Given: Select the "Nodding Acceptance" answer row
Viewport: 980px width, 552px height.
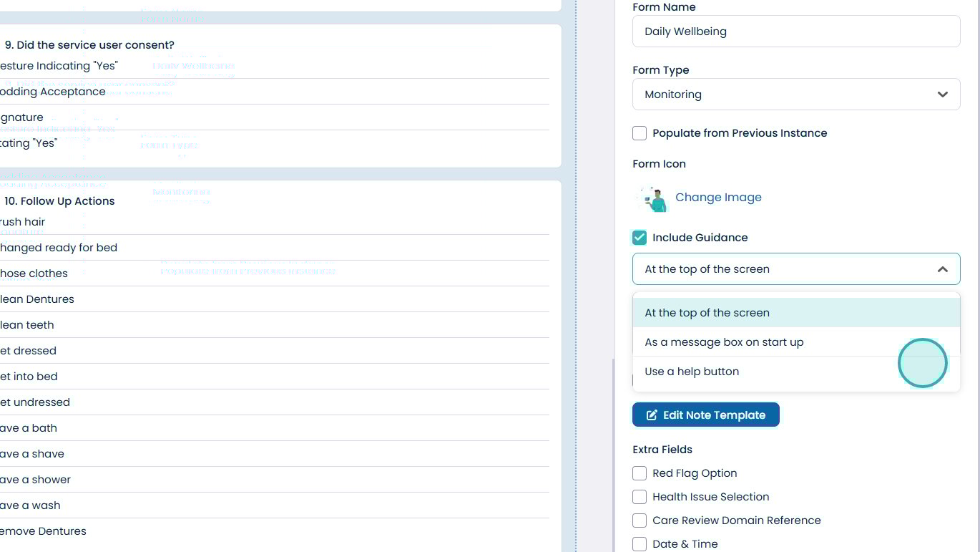Looking at the screenshot, I should [x=275, y=92].
